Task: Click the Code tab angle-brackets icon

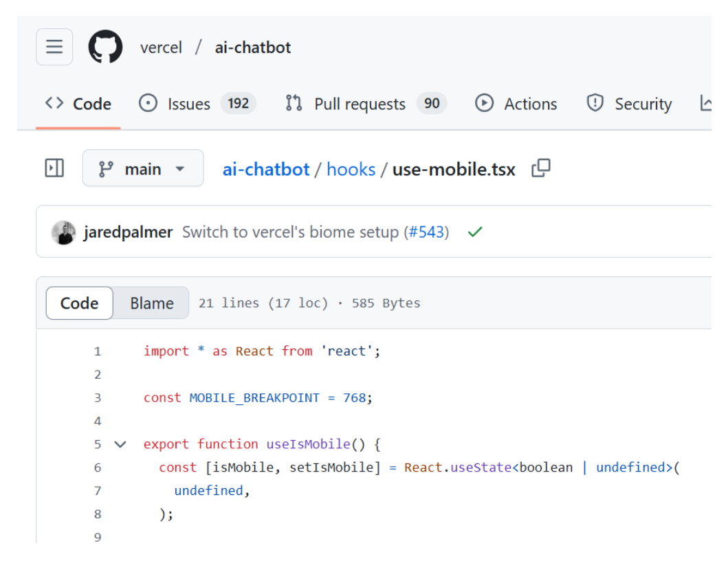Action: 54,102
